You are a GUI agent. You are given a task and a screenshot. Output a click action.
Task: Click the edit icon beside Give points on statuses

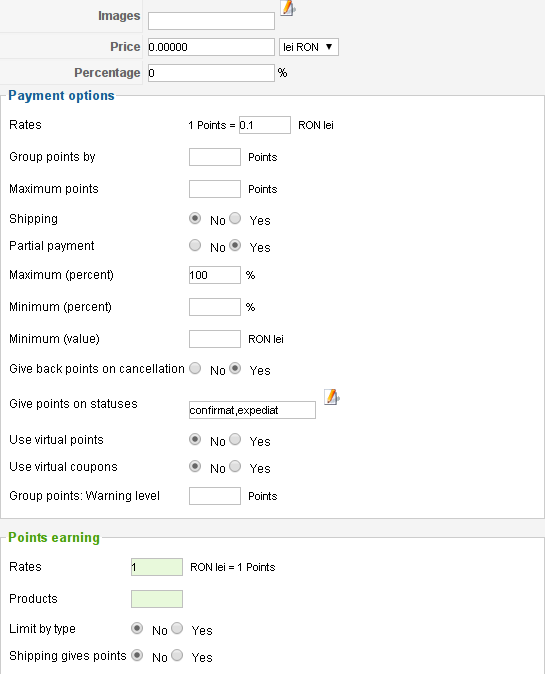(x=331, y=397)
